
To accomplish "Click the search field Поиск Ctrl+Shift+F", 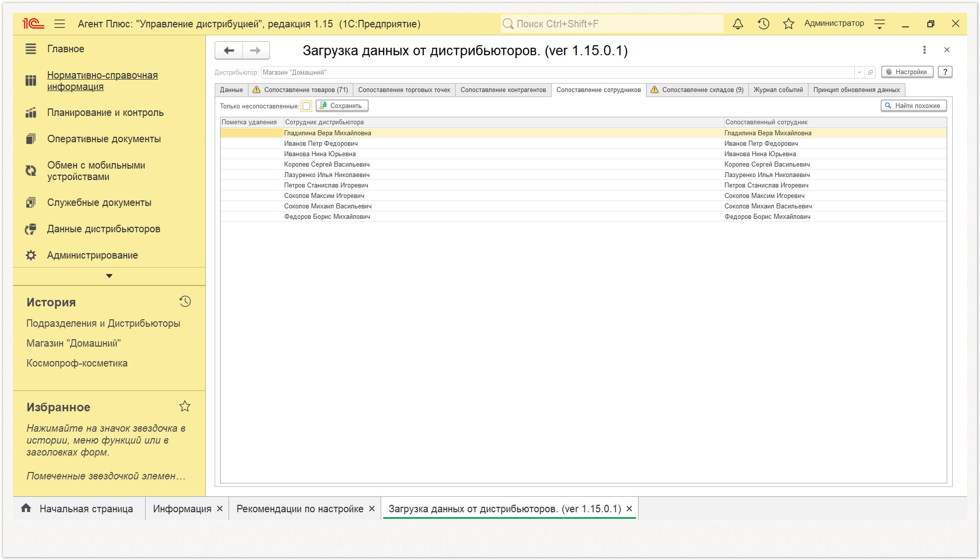I will point(612,24).
